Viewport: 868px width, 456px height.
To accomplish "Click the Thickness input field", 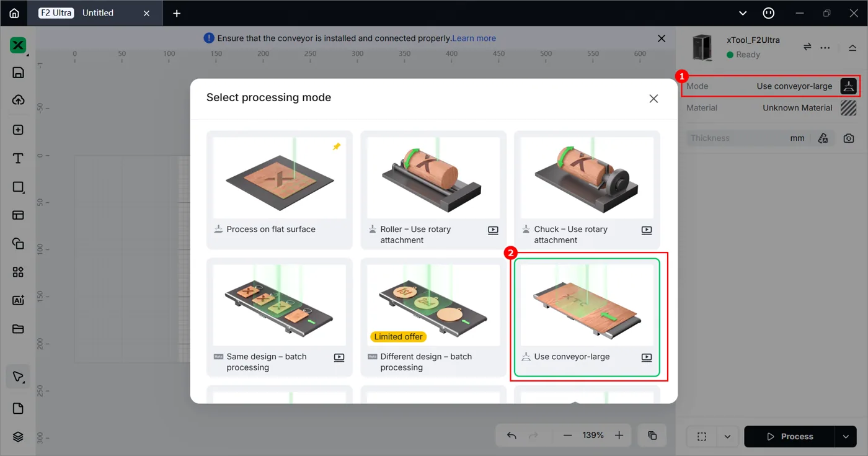I will click(x=748, y=138).
